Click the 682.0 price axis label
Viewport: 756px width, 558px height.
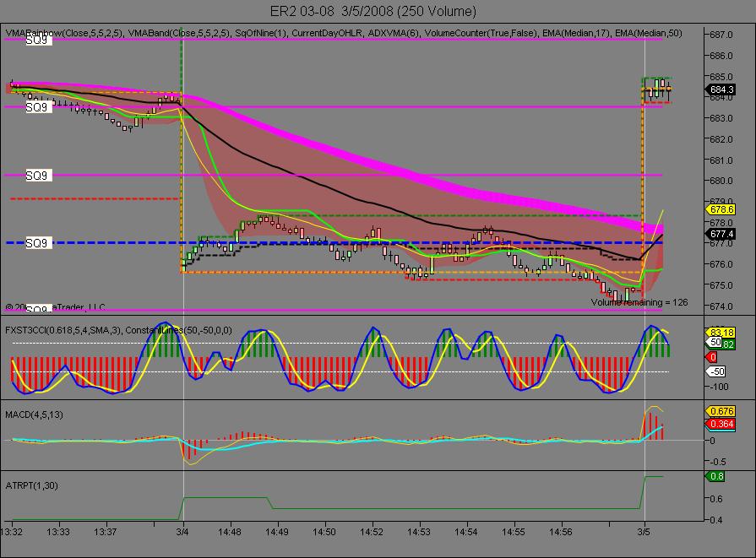tap(721, 139)
